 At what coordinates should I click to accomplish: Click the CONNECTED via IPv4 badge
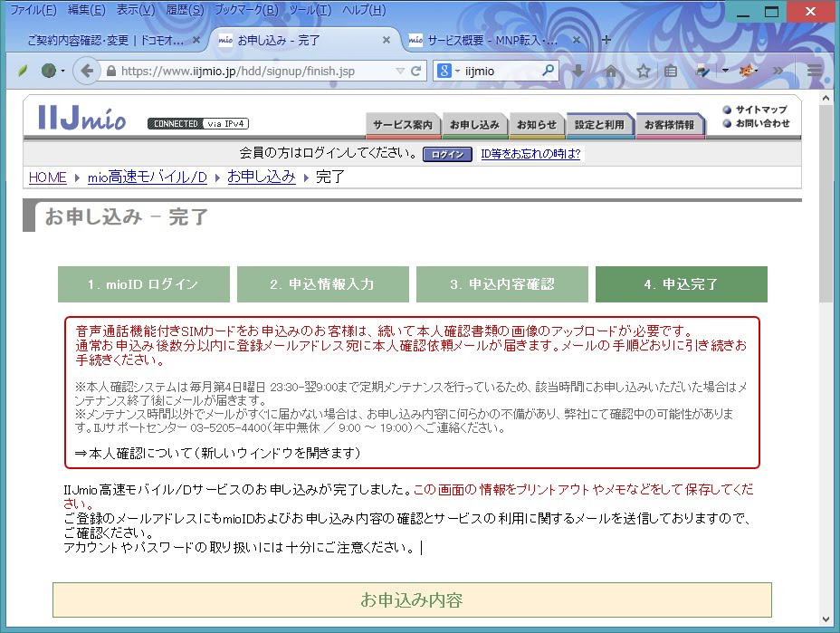tap(198, 124)
